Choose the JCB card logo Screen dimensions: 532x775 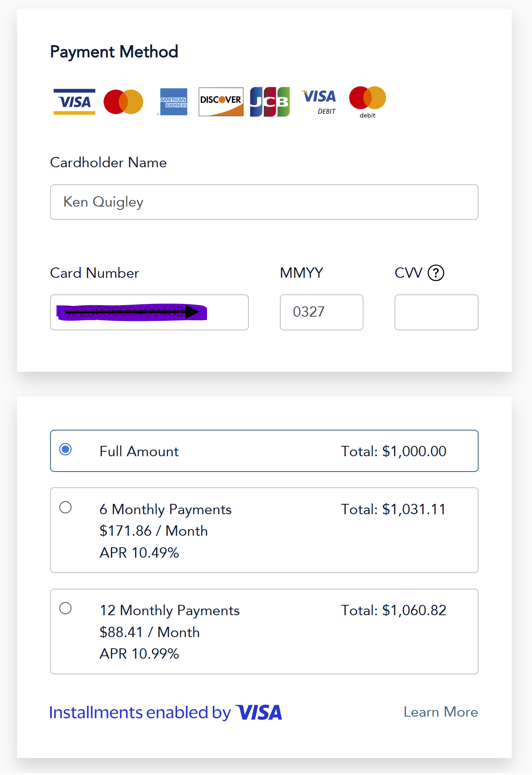point(270,102)
